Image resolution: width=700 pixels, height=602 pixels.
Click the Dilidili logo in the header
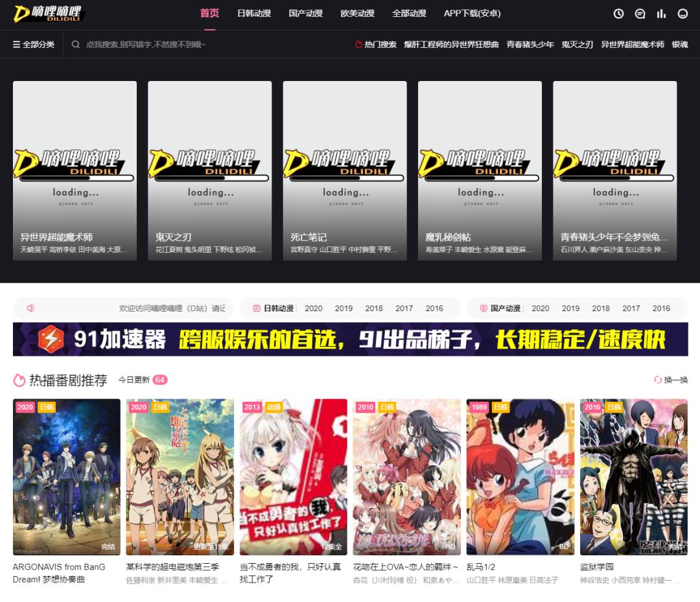[48, 14]
